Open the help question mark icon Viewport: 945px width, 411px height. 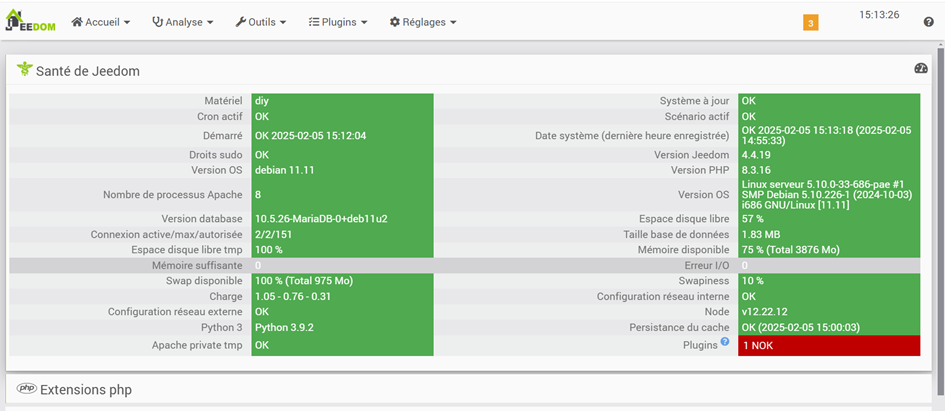tap(928, 22)
